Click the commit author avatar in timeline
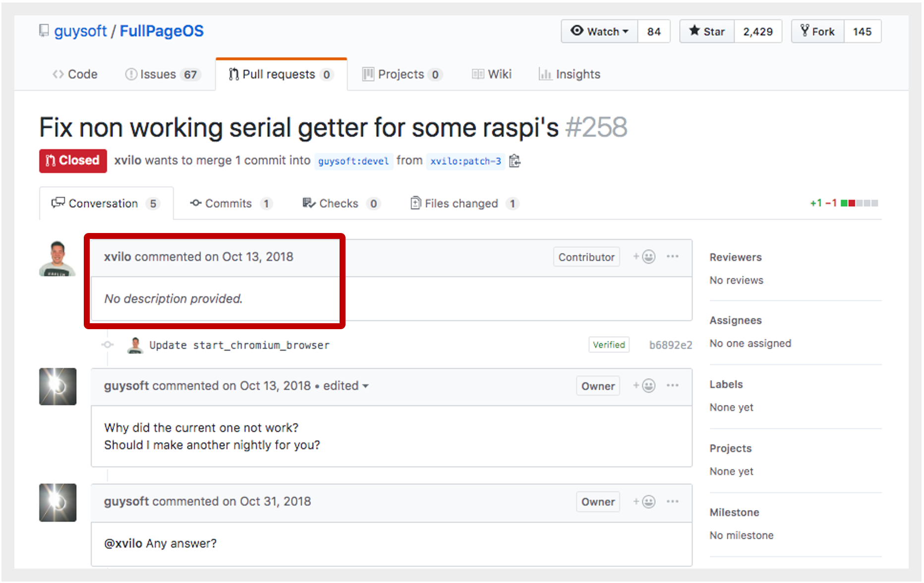This screenshot has width=924, height=583. [x=135, y=345]
